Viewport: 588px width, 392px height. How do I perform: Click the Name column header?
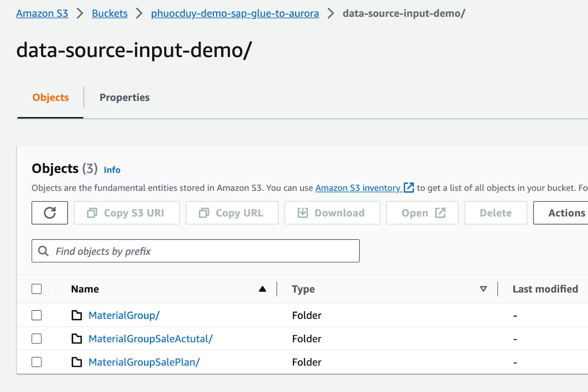85,289
